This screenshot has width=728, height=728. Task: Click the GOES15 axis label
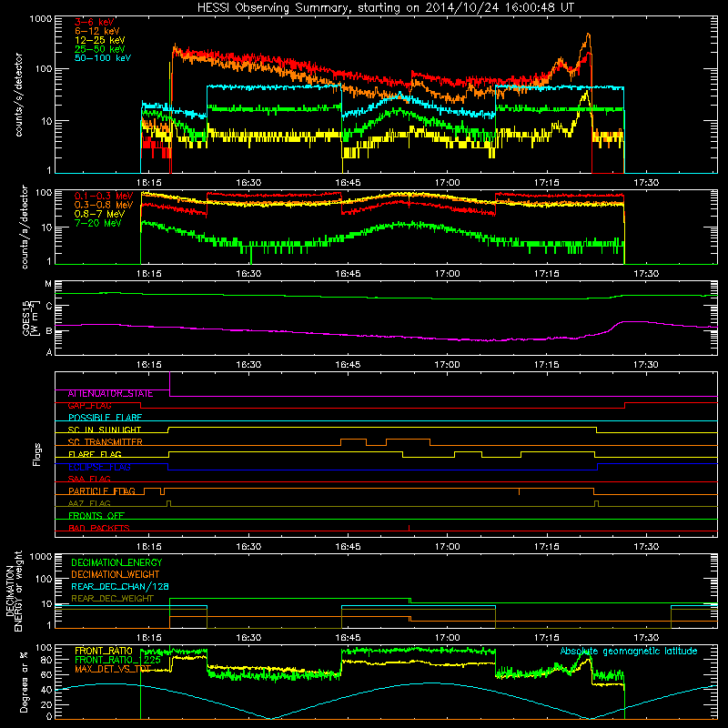[x=30, y=318]
